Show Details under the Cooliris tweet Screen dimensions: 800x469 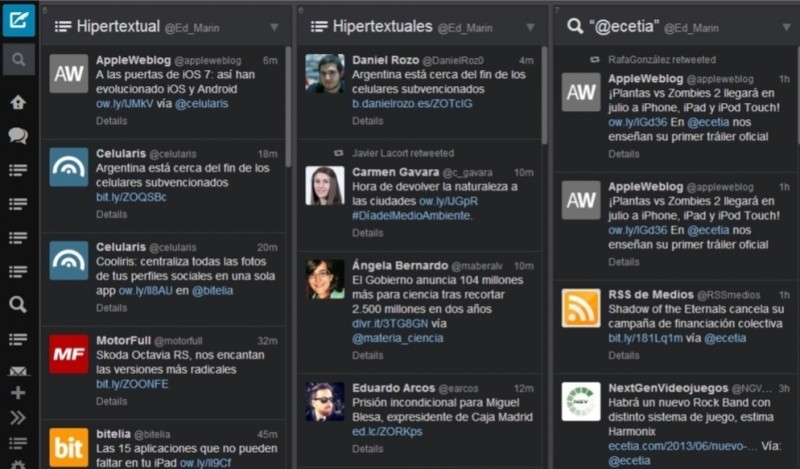(x=112, y=308)
